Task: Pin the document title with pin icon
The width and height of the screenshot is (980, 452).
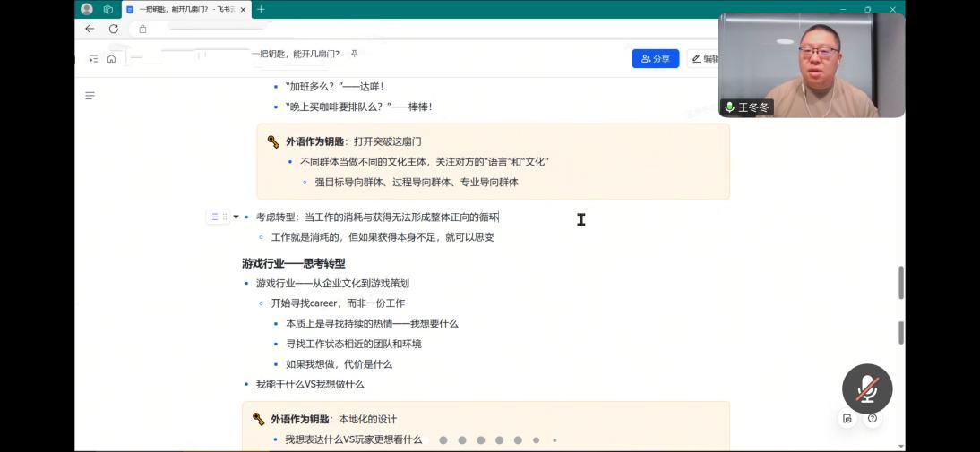Action: pyautogui.click(x=355, y=54)
